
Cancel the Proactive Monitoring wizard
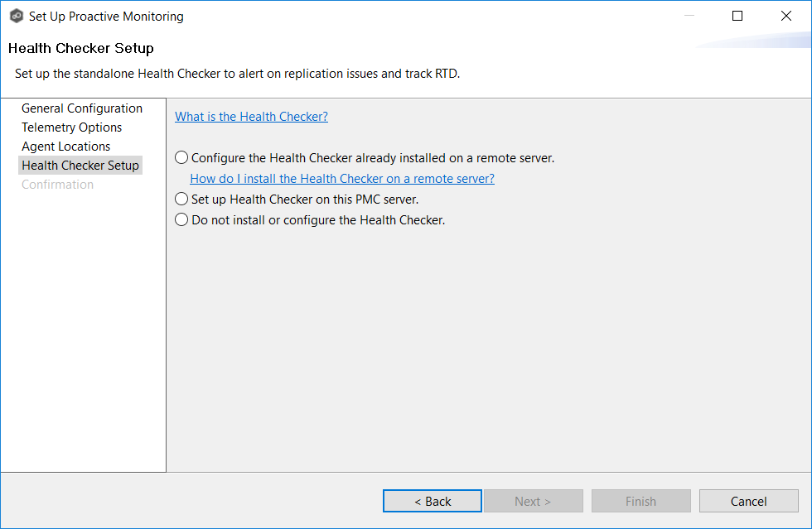(749, 501)
